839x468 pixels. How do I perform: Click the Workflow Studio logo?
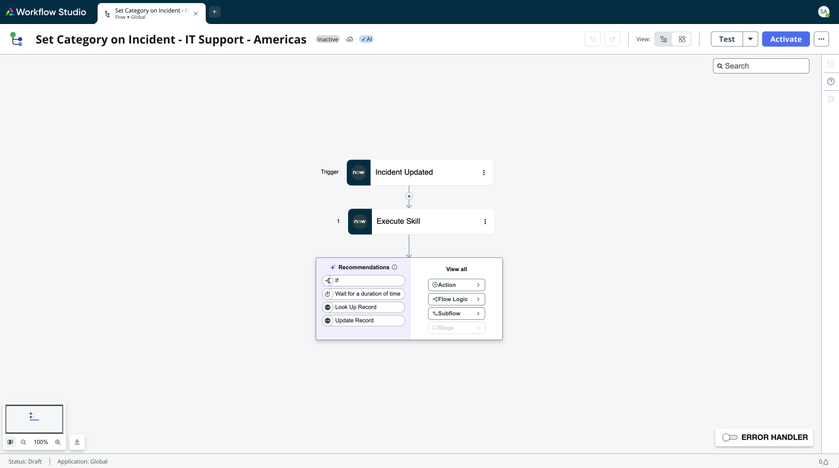45,12
